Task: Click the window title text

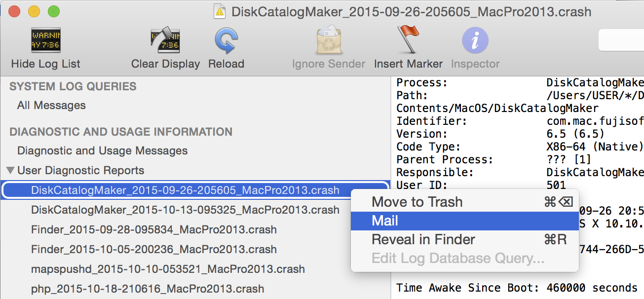Action: coord(411,12)
